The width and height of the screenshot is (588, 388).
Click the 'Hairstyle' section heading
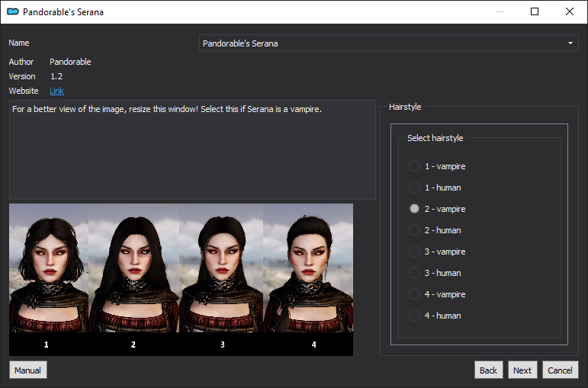tap(405, 107)
